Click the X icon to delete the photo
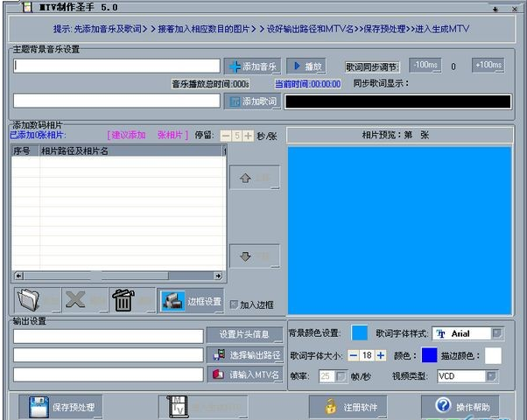Screen dimensions: 527x420 click(85, 300)
